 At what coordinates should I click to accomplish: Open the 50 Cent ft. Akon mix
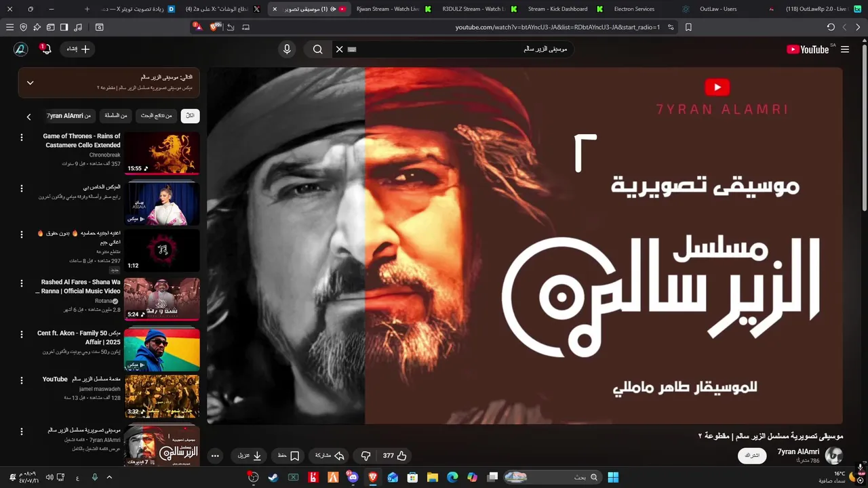(x=161, y=348)
